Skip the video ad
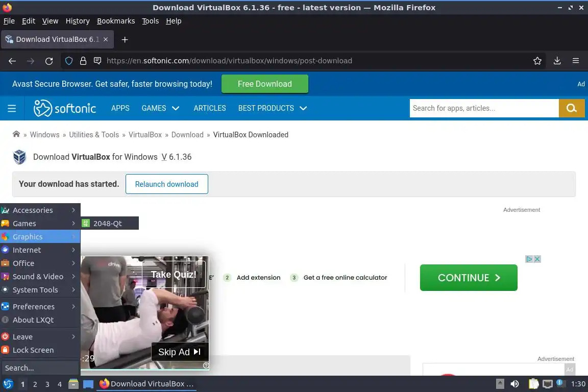The height and width of the screenshot is (392, 588). (180, 352)
